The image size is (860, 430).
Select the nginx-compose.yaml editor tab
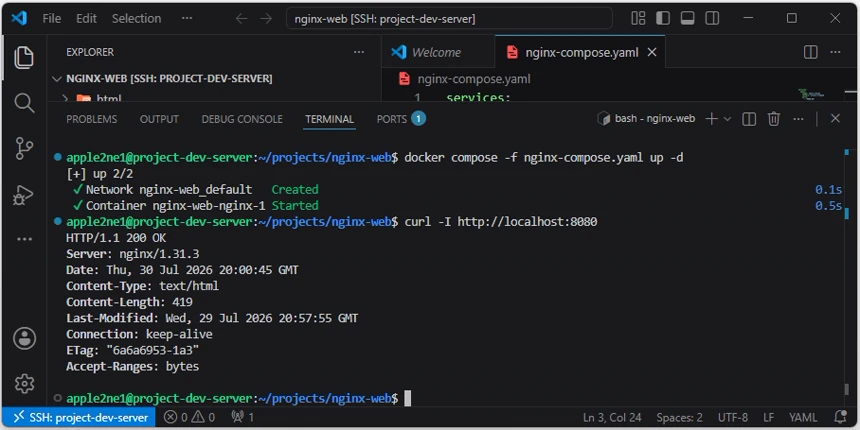[x=580, y=52]
